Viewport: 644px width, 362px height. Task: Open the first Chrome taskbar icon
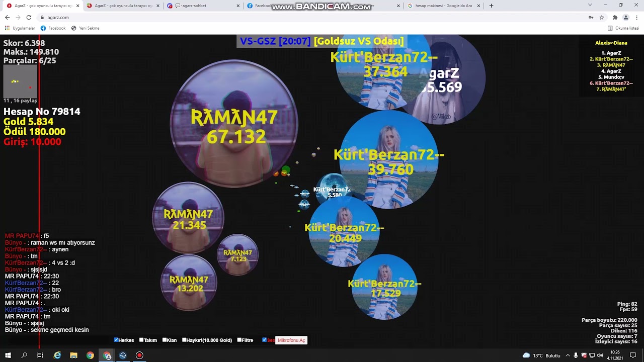[90, 355]
